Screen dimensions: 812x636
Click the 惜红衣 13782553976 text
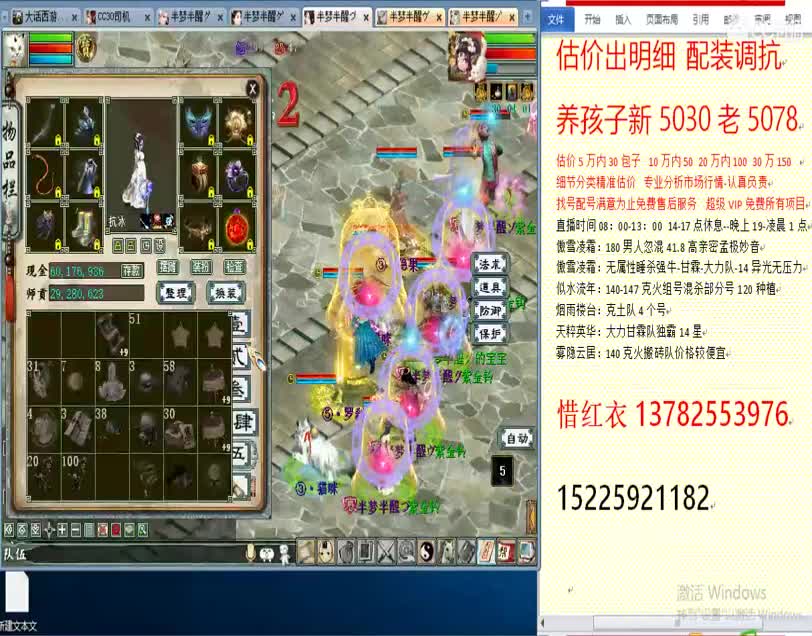point(673,414)
